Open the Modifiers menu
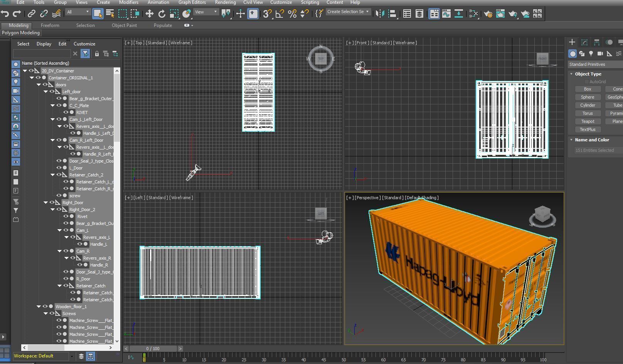Screen dimensions: 623x364 coord(129,2)
